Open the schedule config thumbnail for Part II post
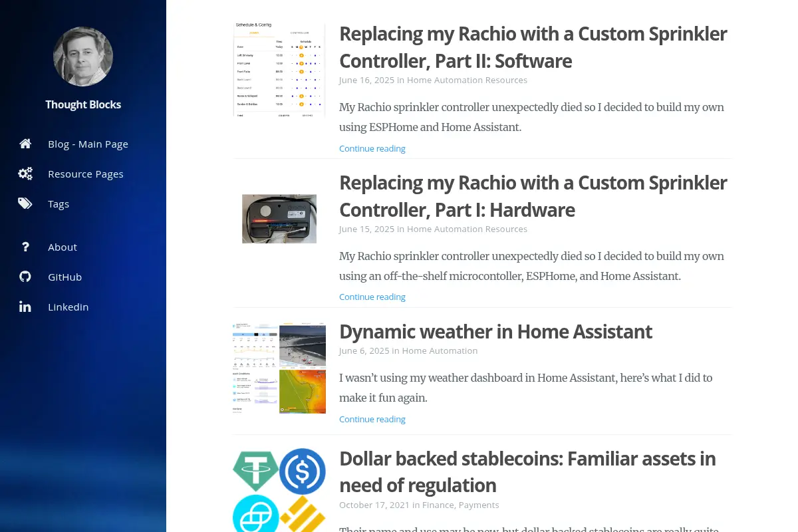 click(279, 70)
